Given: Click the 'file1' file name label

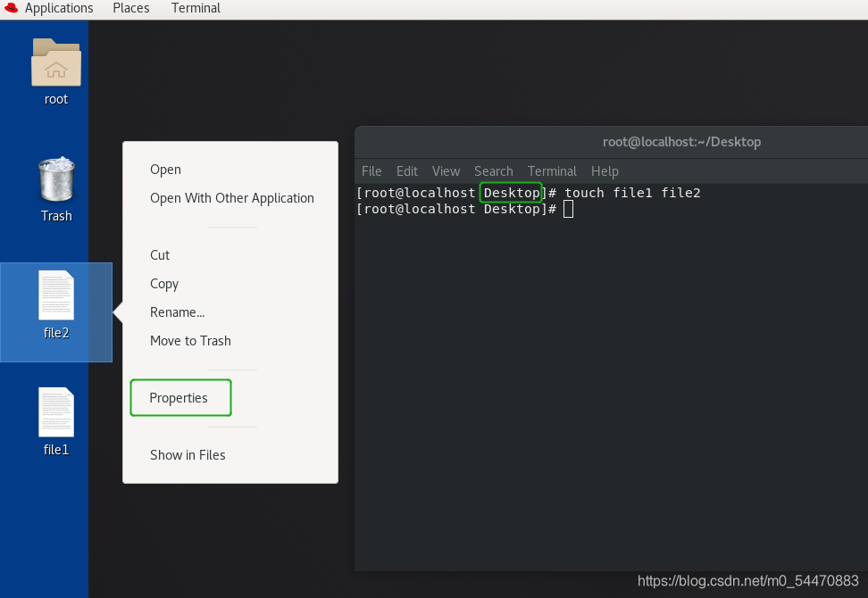Looking at the screenshot, I should click(x=56, y=449).
